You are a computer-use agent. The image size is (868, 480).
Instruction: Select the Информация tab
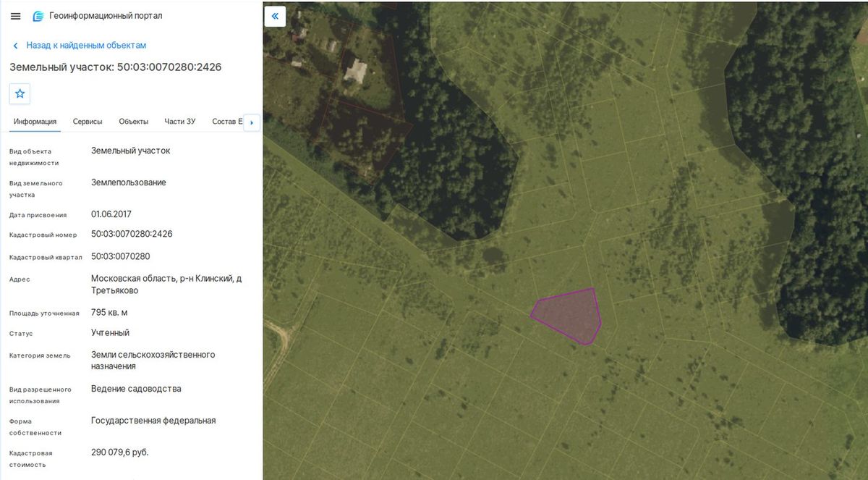[35, 122]
